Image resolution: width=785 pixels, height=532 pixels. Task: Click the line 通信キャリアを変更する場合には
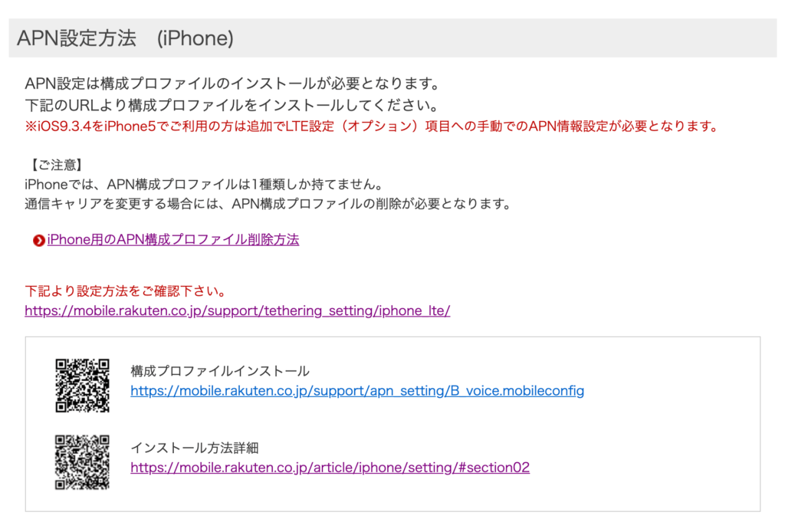268,204
